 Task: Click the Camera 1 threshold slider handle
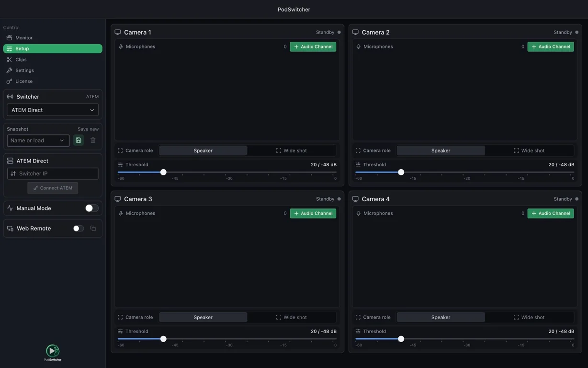(x=163, y=172)
